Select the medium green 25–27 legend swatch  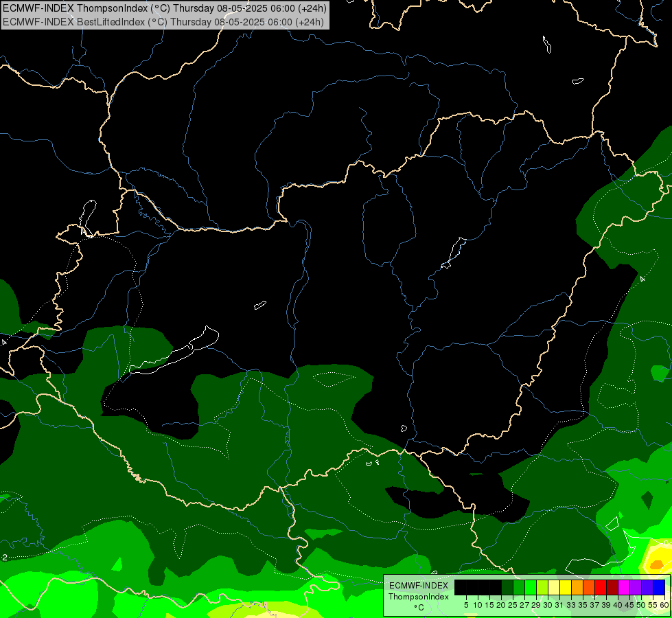coord(519,588)
